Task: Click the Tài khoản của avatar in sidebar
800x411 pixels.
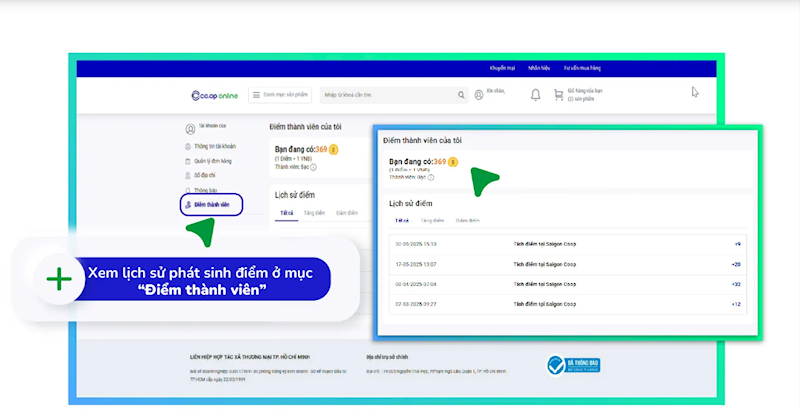Action: pos(190,129)
